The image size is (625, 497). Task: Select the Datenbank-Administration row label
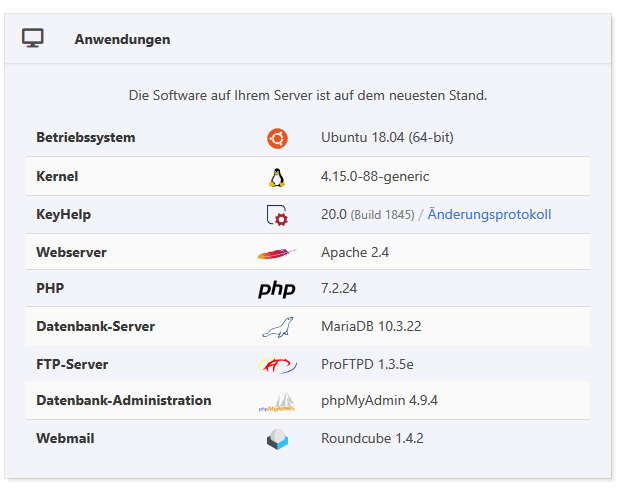pyautogui.click(x=124, y=400)
